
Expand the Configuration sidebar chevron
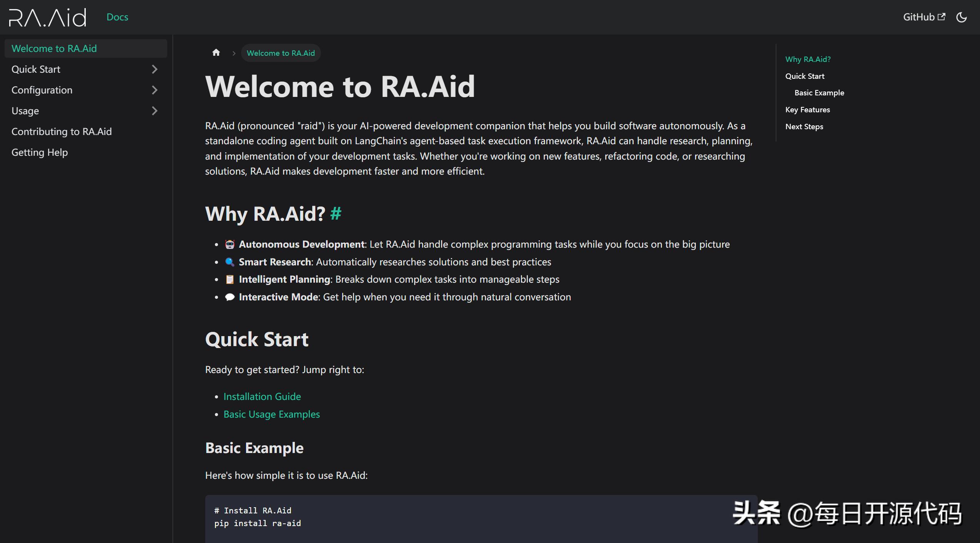point(155,90)
